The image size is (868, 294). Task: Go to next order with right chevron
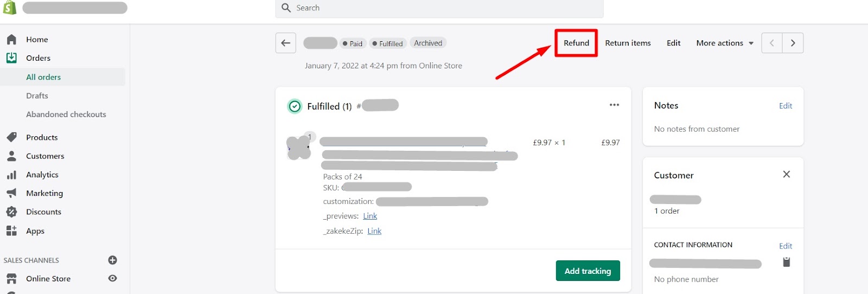(793, 43)
